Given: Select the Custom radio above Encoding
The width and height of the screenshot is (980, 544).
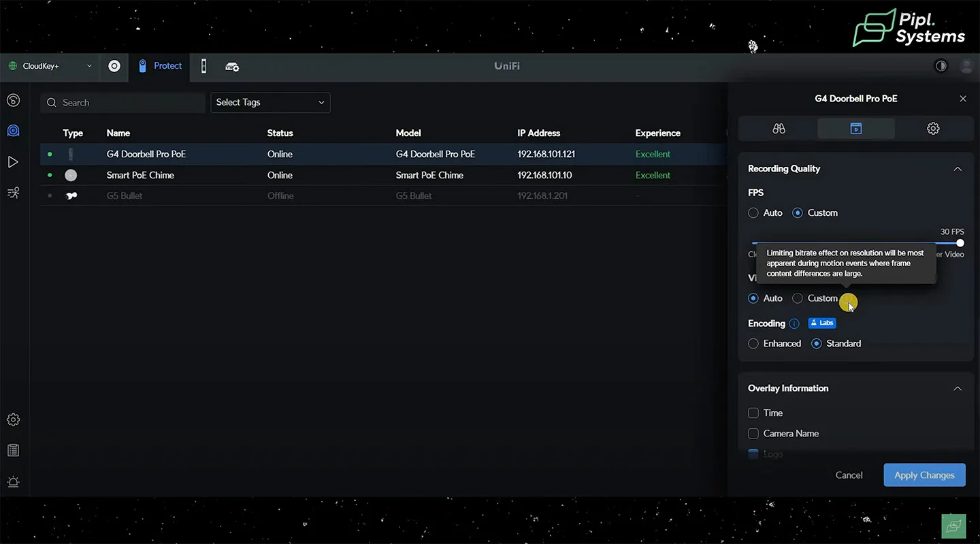Looking at the screenshot, I should coord(798,298).
